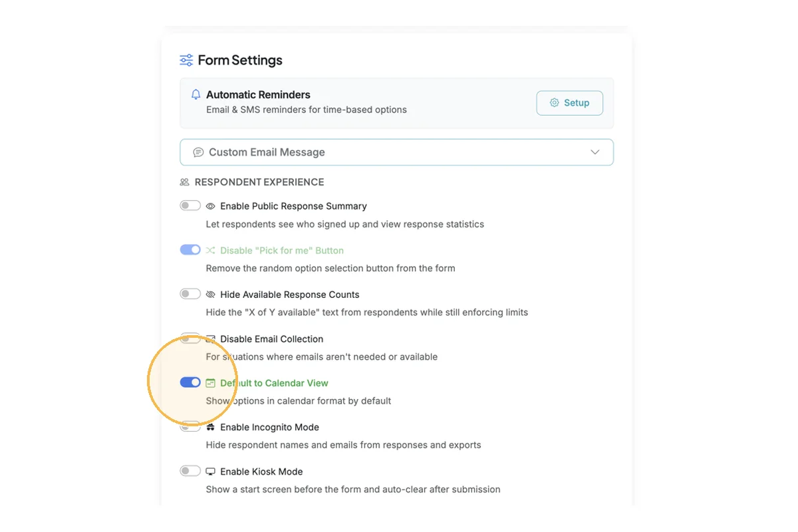Click the calendar icon beside Default to Calendar View
Image resolution: width=798 pixels, height=532 pixels.
[x=210, y=383]
